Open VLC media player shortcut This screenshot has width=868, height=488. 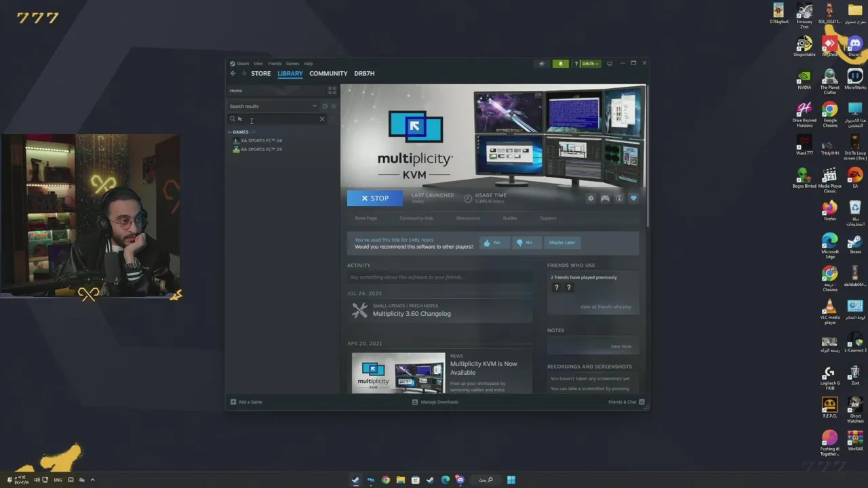(x=830, y=312)
